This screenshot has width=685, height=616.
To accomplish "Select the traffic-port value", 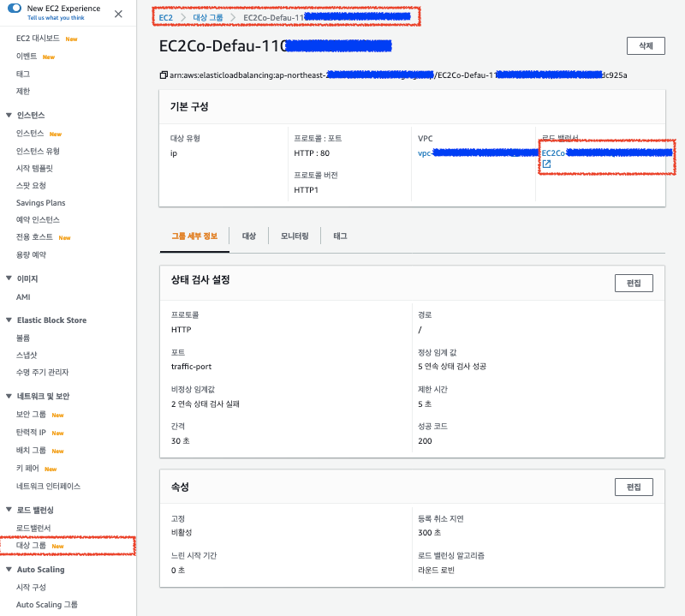I will 191,367.
